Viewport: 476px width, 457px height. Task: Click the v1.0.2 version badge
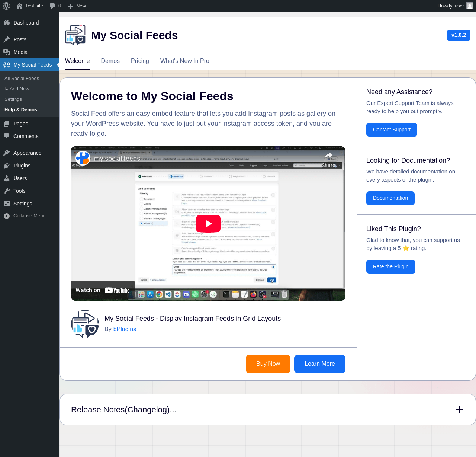(x=459, y=35)
